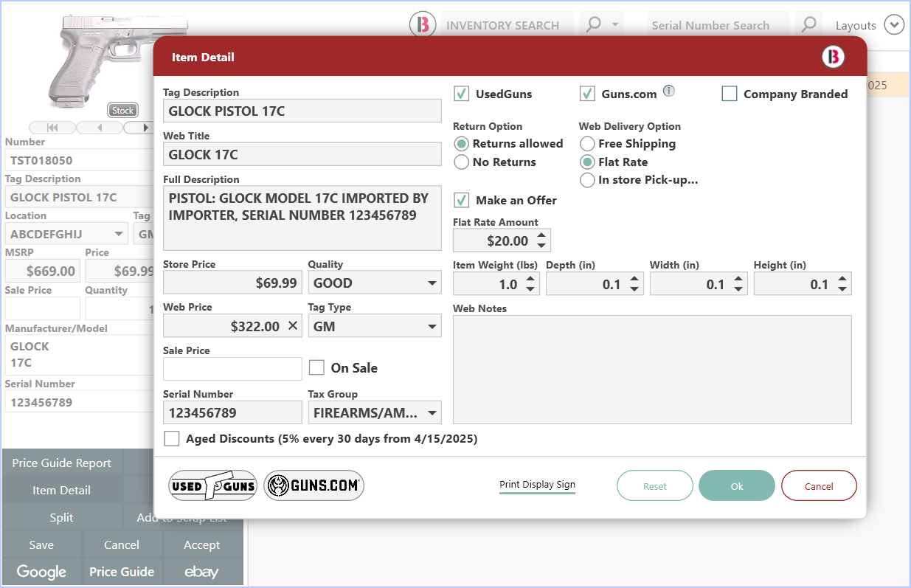Open the Google search button

point(41,572)
